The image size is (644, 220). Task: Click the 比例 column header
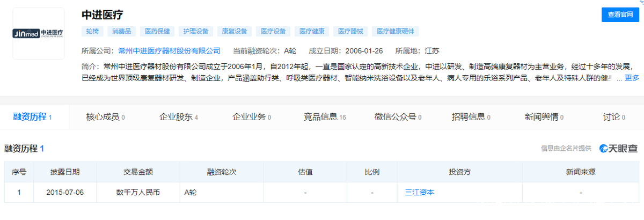click(x=372, y=172)
